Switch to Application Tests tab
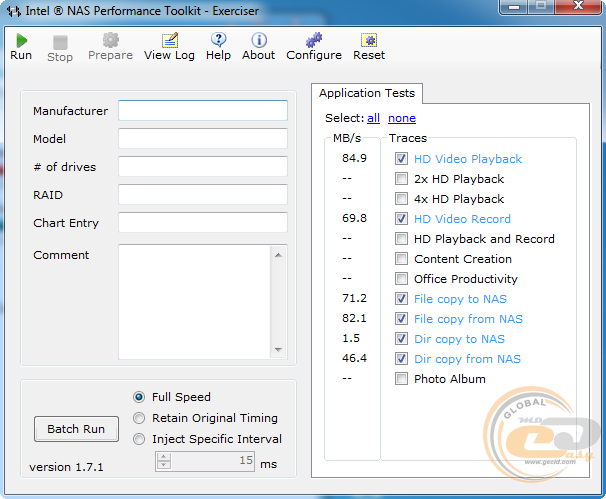The width and height of the screenshot is (606, 499). coord(367,93)
